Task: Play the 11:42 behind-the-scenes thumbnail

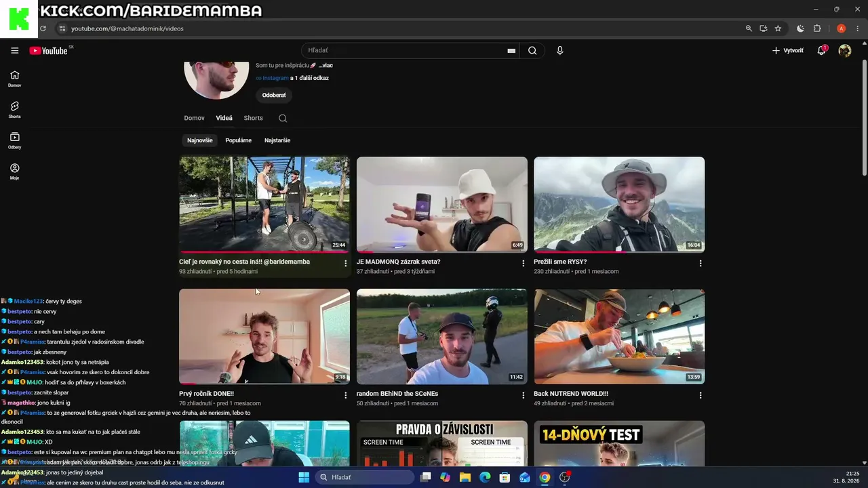Action: [x=442, y=337]
